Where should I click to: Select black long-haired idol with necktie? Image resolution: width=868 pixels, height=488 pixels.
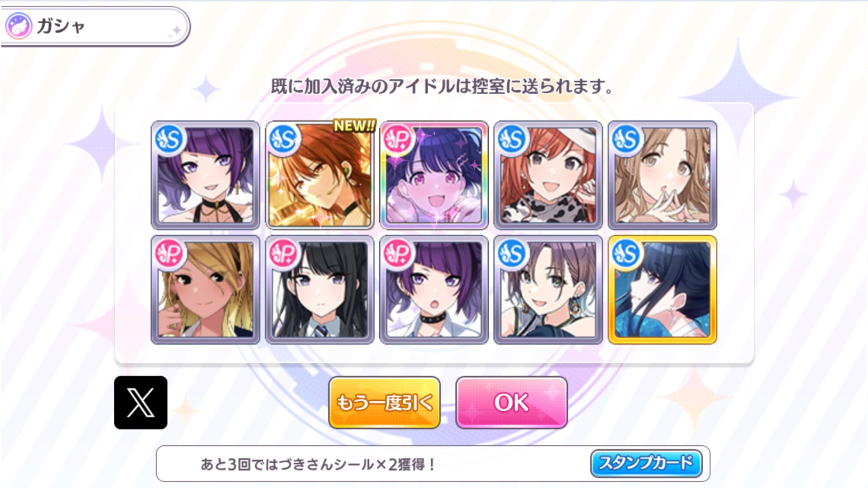tap(319, 290)
